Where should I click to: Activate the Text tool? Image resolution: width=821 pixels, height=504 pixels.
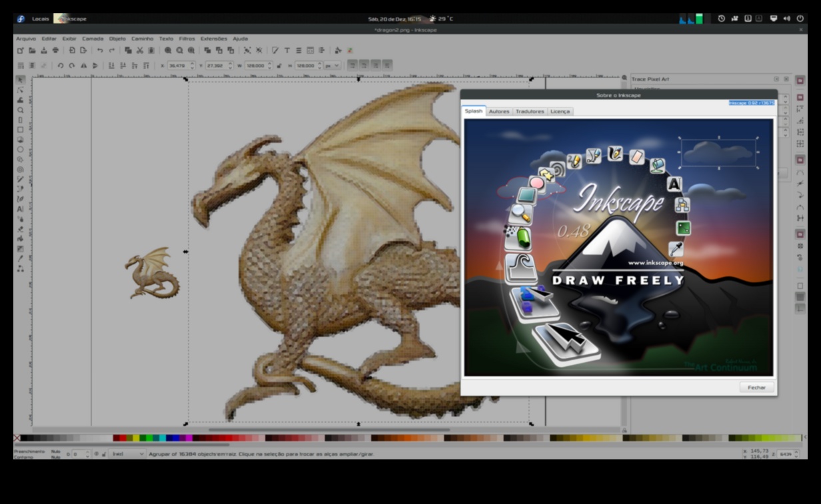click(20, 208)
